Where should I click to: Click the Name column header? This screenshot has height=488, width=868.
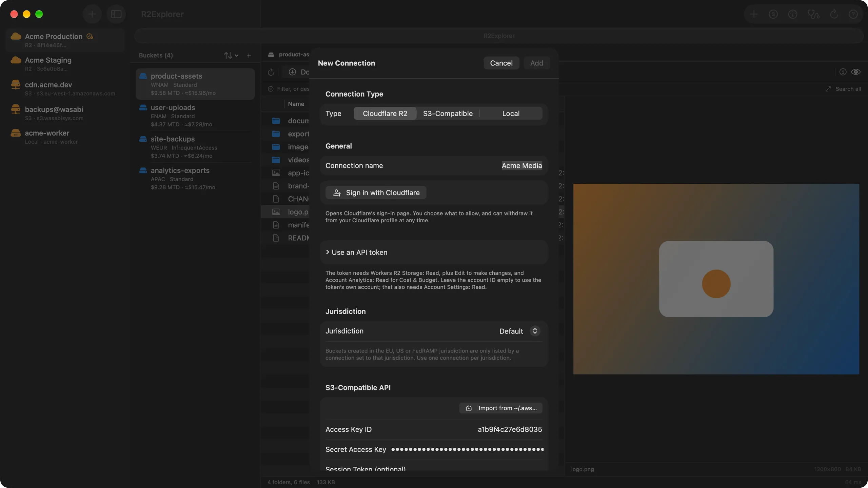(x=296, y=104)
